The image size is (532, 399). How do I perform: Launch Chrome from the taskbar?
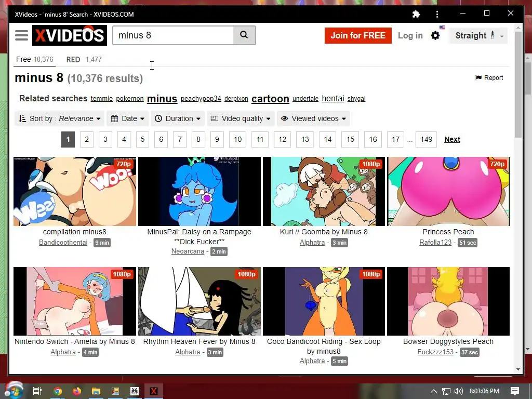[58, 391]
